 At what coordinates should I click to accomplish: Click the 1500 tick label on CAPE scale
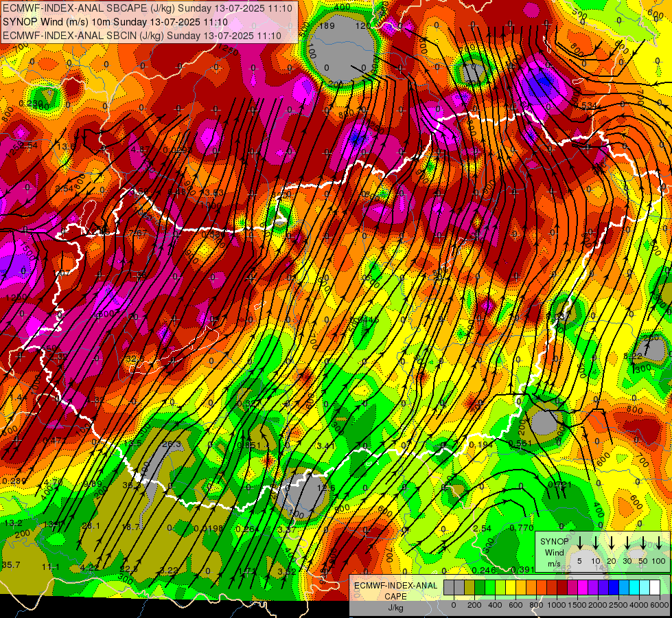click(x=577, y=605)
